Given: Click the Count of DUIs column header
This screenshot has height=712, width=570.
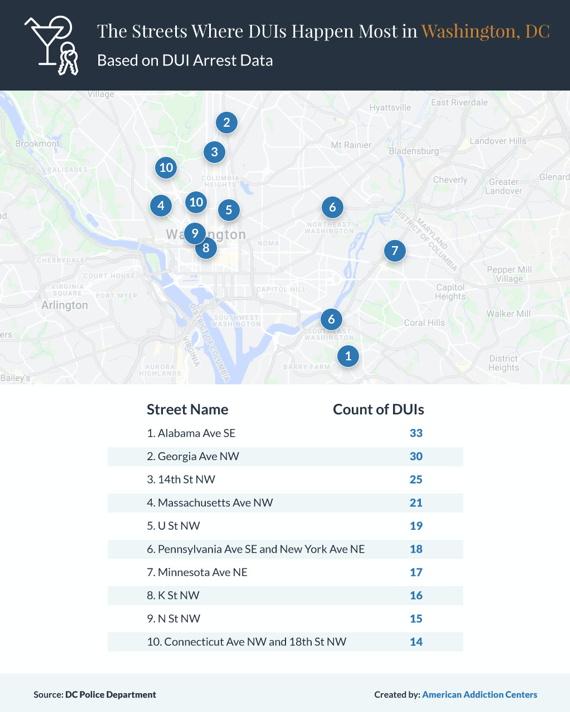Looking at the screenshot, I should [x=378, y=410].
